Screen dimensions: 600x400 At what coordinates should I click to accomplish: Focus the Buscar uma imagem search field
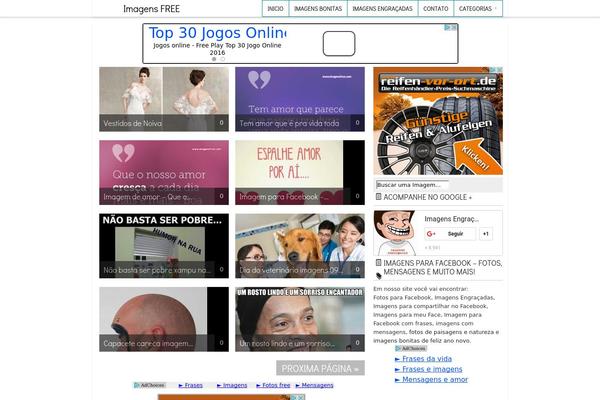pos(412,185)
